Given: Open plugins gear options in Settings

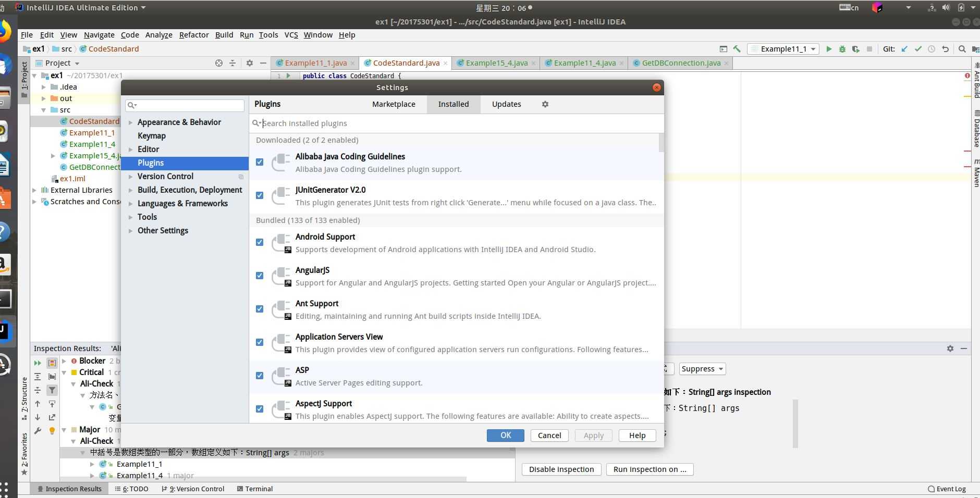Looking at the screenshot, I should 545,104.
